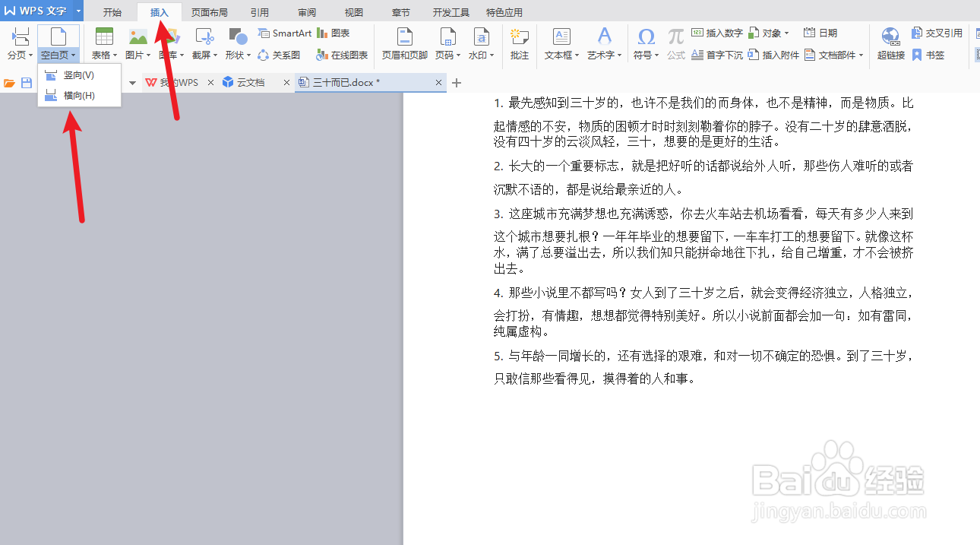Switch to the 审阅 ribbon tab
This screenshot has width=980, height=545.
(x=307, y=12)
